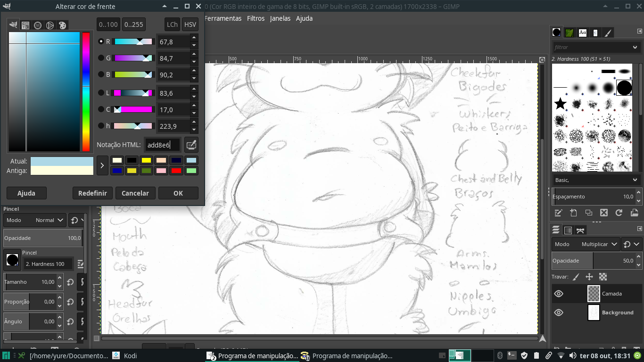Pick the yellow swatch in color history
The height and width of the screenshot is (362, 644).
(x=146, y=160)
